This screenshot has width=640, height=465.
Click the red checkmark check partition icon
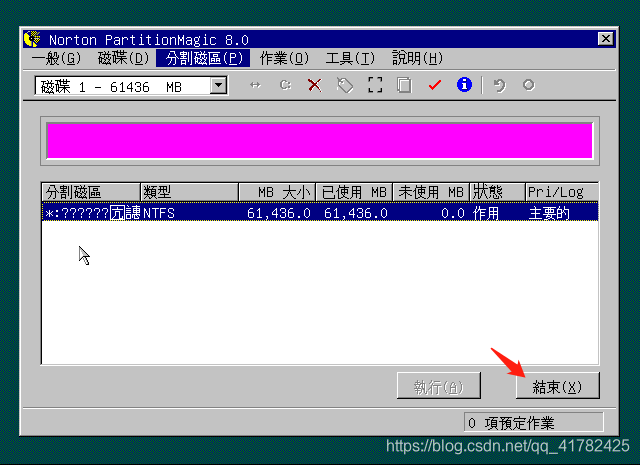click(435, 85)
